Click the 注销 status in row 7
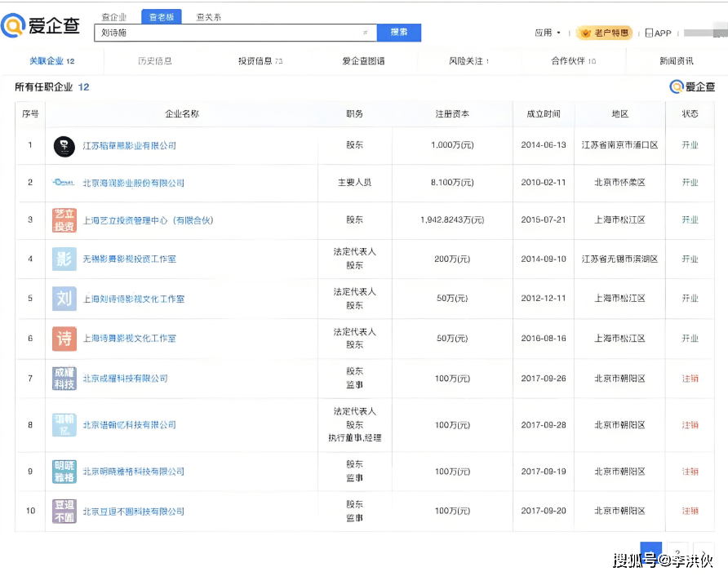The width and height of the screenshot is (728, 576). [690, 379]
